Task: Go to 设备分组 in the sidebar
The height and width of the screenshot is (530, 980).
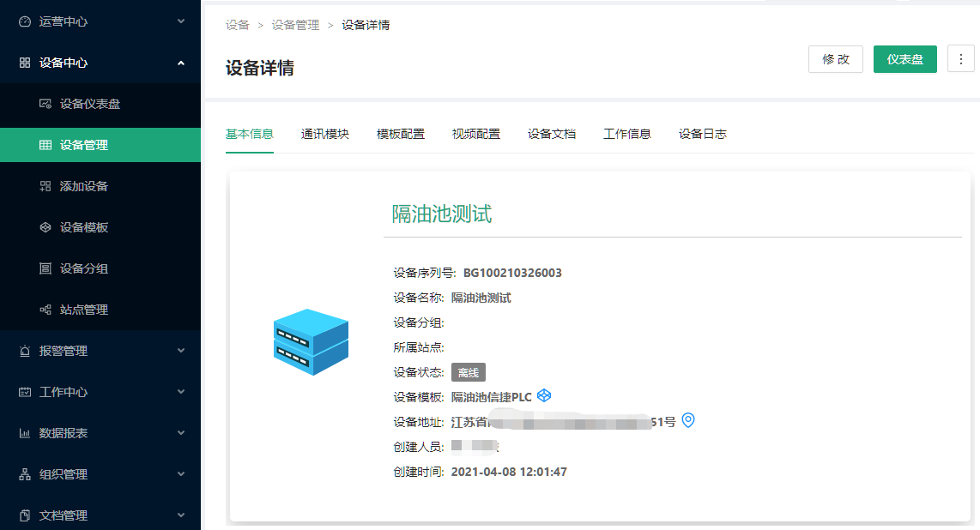Action: 83,268
